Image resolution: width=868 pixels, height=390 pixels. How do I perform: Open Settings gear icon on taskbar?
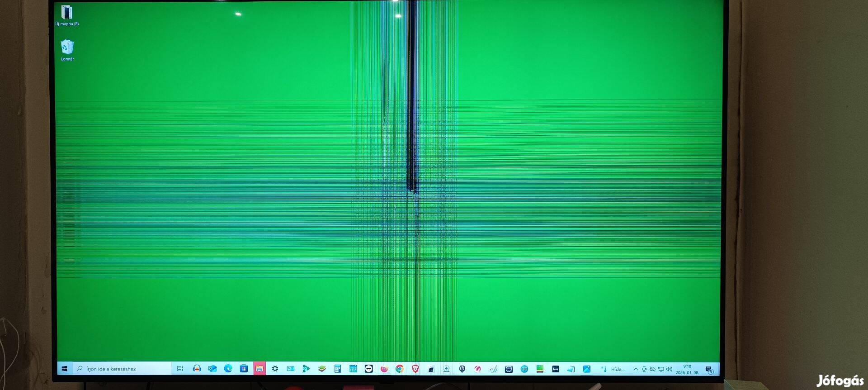coord(275,369)
